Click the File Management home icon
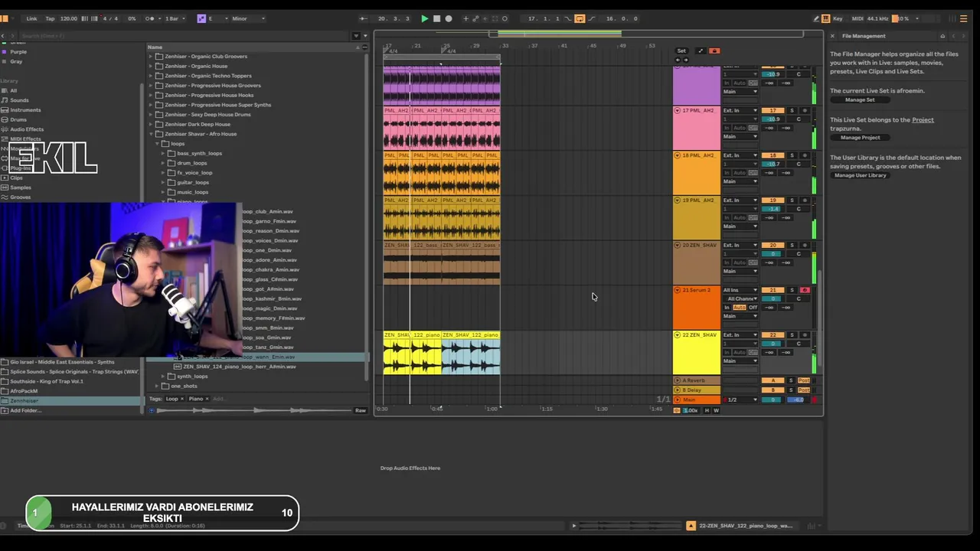Viewport: 980px width, 551px height. tap(942, 36)
